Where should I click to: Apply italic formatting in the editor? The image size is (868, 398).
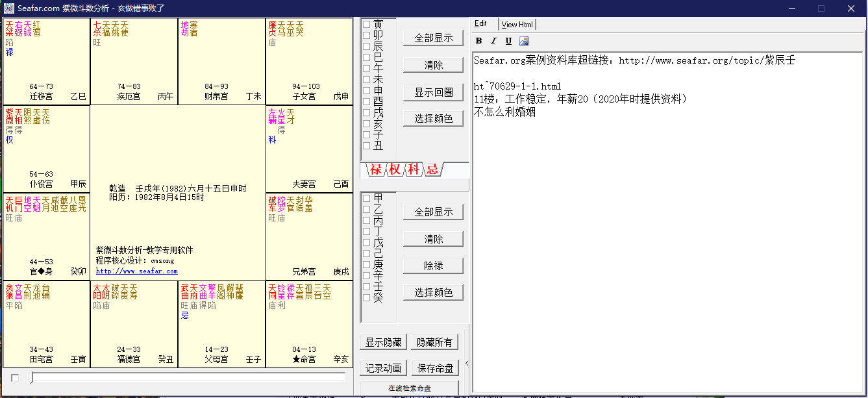[x=493, y=41]
